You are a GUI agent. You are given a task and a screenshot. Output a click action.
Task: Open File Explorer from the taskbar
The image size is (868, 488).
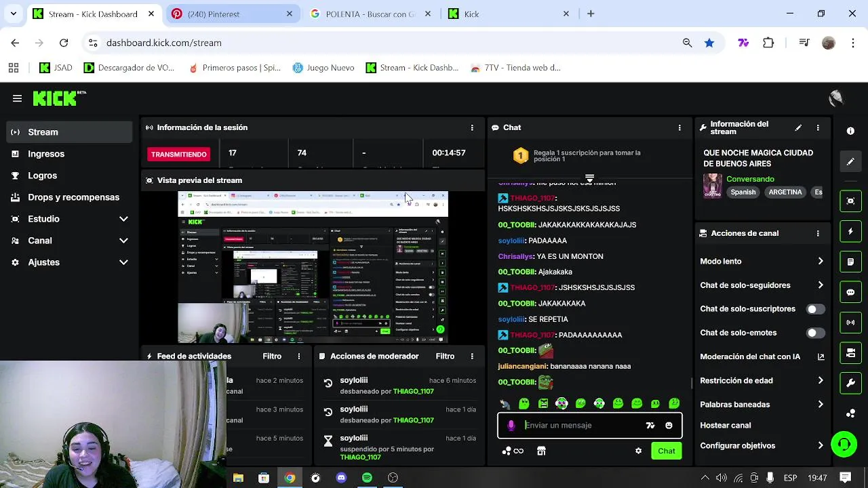point(238,478)
